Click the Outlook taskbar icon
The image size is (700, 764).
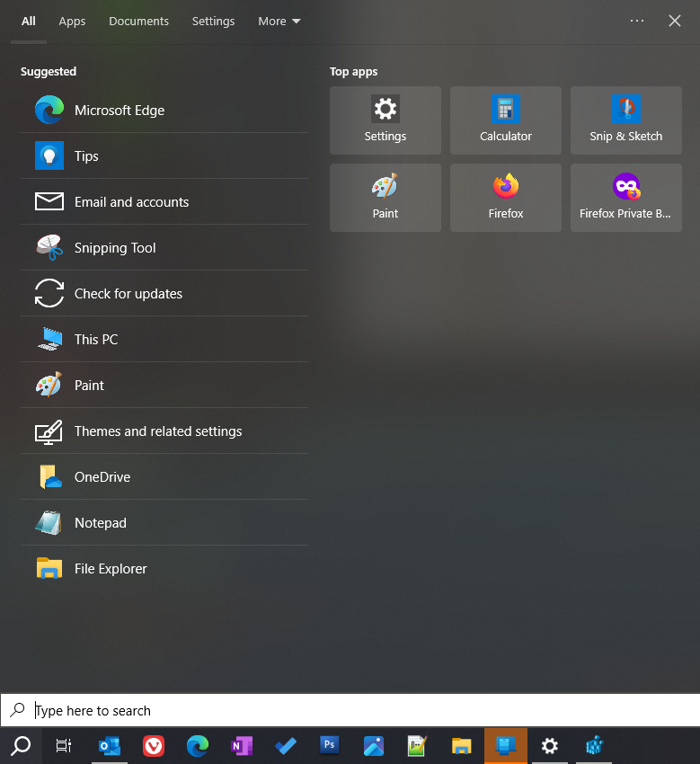(110, 746)
